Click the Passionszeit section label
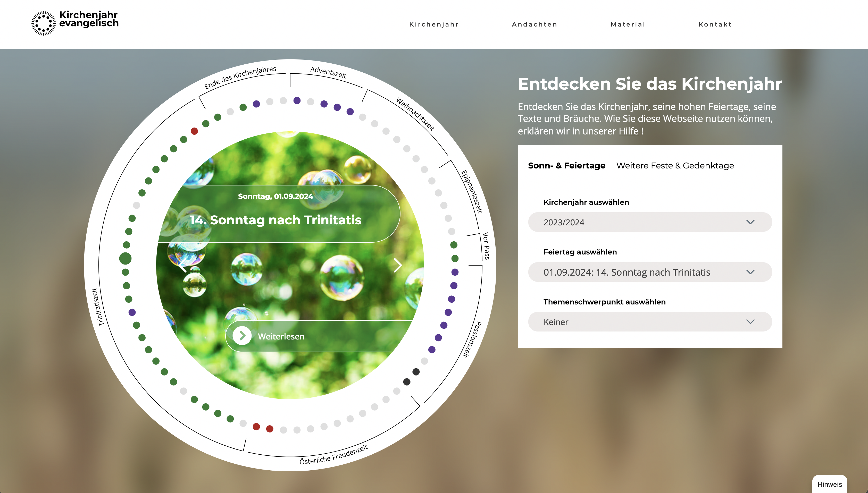 click(x=472, y=339)
